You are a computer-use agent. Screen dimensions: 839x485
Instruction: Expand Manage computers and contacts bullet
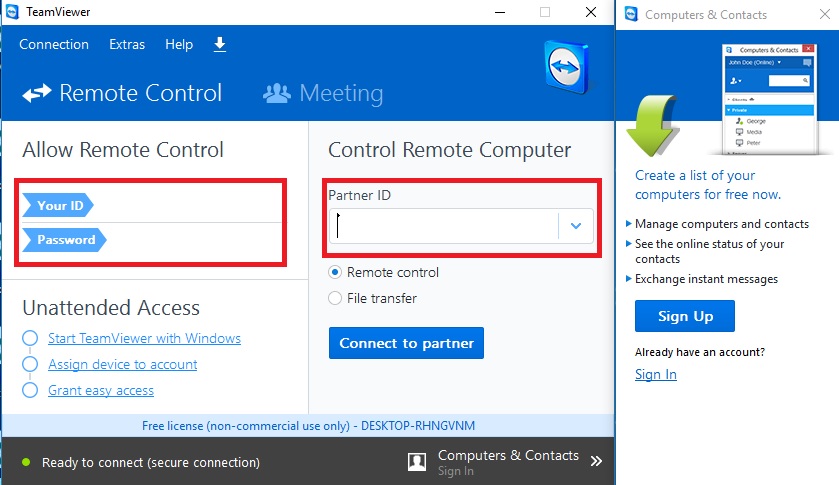coord(629,224)
